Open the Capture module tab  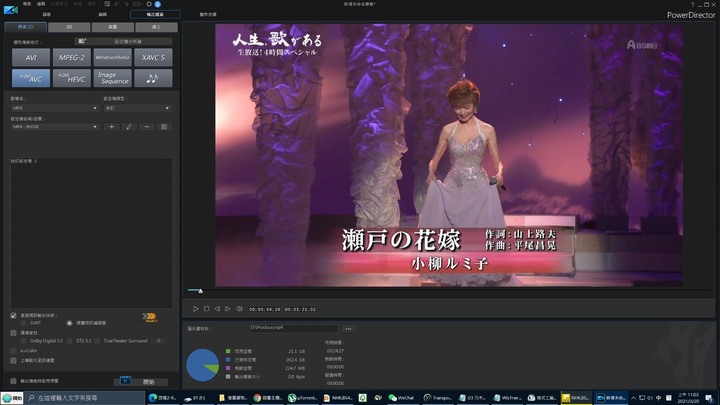coord(47,15)
